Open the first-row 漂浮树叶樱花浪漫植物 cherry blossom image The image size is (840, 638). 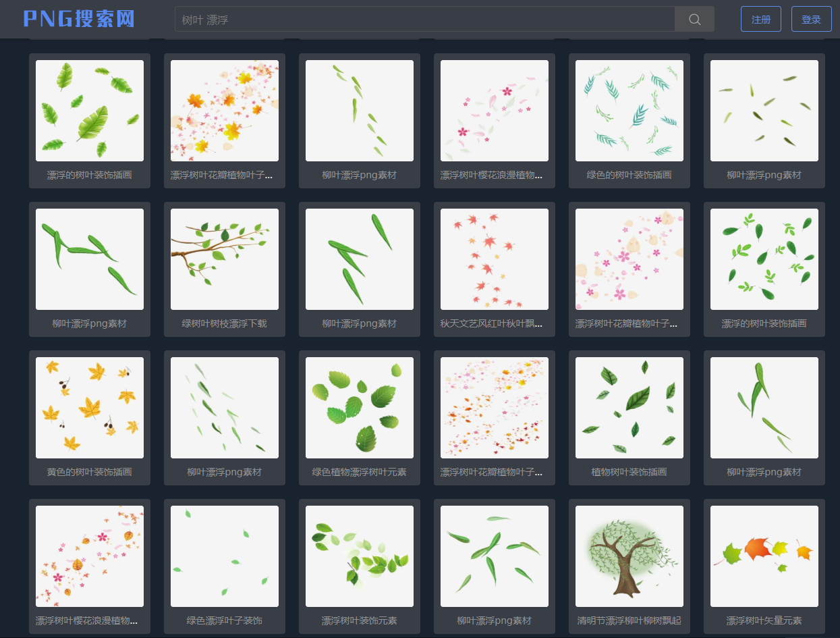pos(495,111)
